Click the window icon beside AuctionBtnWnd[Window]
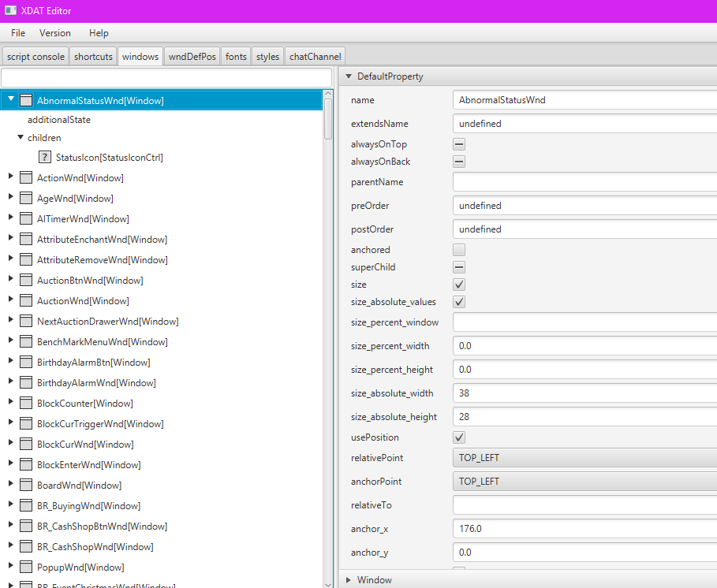Image resolution: width=717 pixels, height=588 pixels. point(26,280)
